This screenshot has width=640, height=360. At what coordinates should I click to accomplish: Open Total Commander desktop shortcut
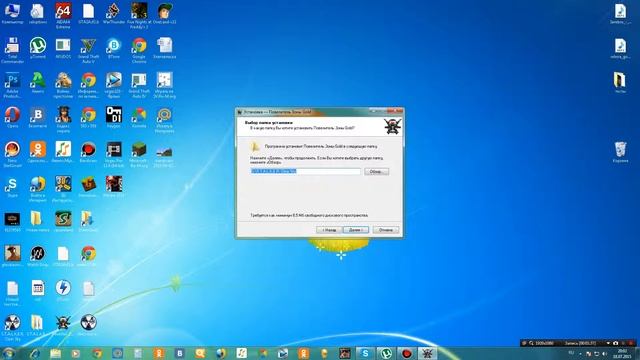click(x=12, y=50)
